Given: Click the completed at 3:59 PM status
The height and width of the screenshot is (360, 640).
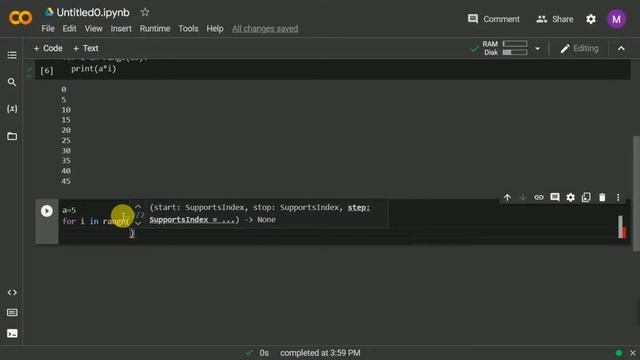Looking at the screenshot, I should tap(320, 353).
